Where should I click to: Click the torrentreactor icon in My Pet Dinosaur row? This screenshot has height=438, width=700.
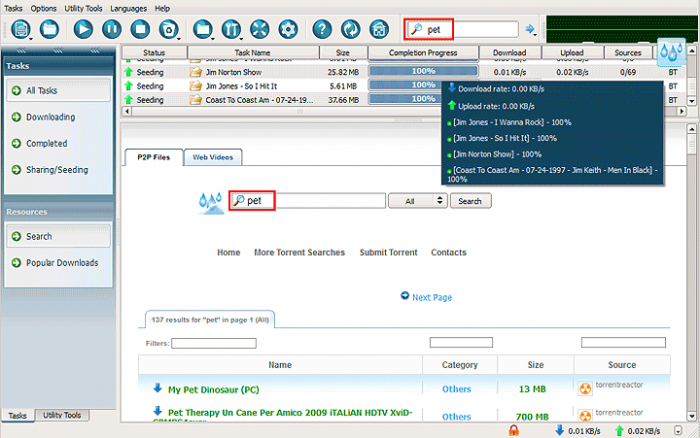click(585, 389)
